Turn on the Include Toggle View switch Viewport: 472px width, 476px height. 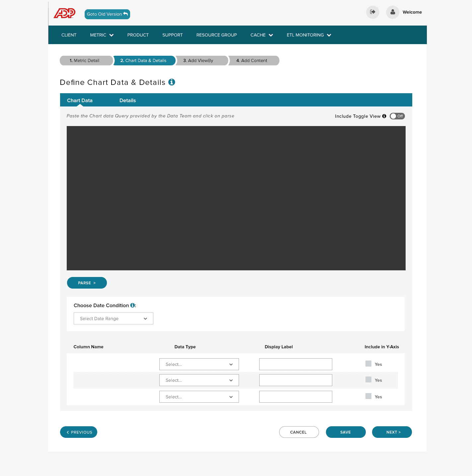coord(397,116)
